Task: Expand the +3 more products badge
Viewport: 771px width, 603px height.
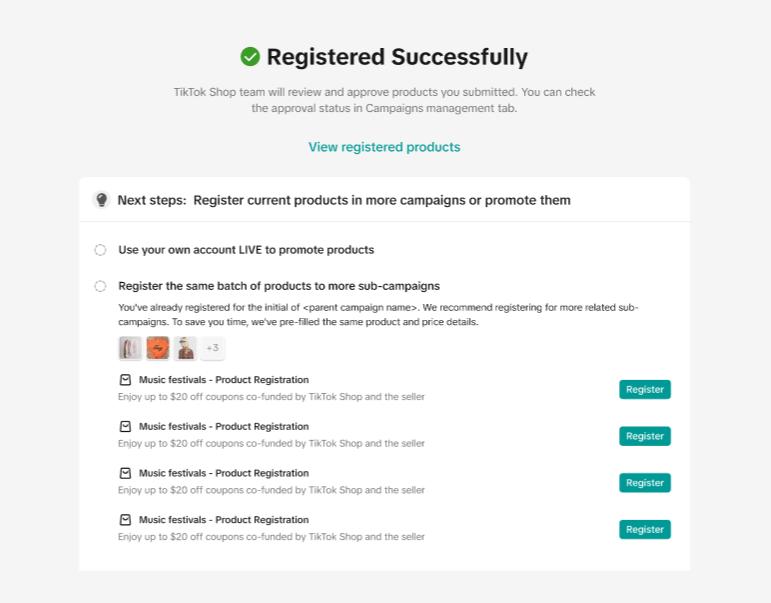Action: coord(212,348)
